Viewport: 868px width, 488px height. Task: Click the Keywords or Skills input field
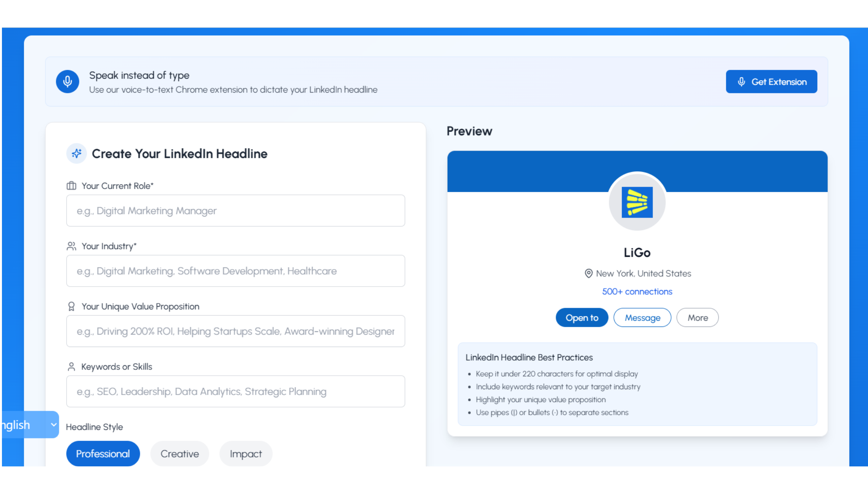click(x=236, y=392)
